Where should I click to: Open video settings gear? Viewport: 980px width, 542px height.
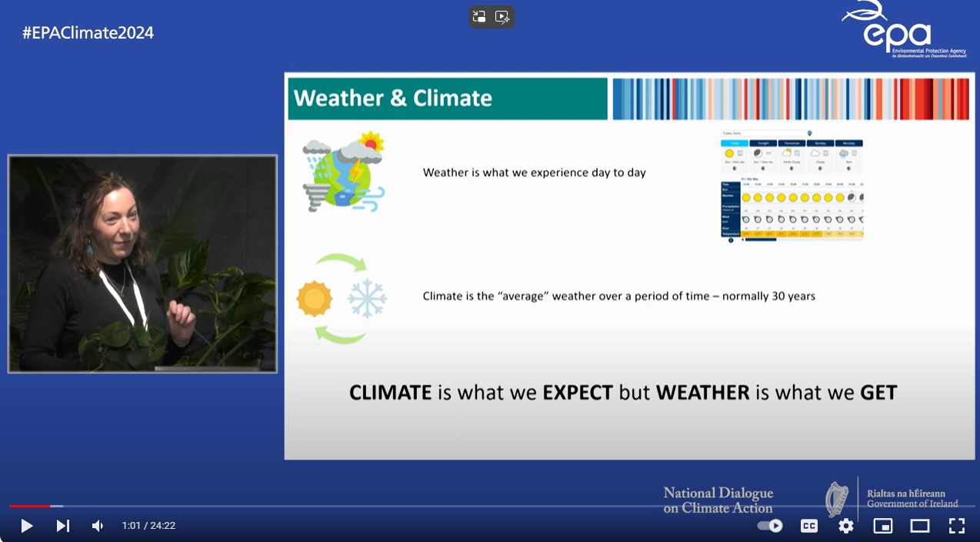[846, 526]
